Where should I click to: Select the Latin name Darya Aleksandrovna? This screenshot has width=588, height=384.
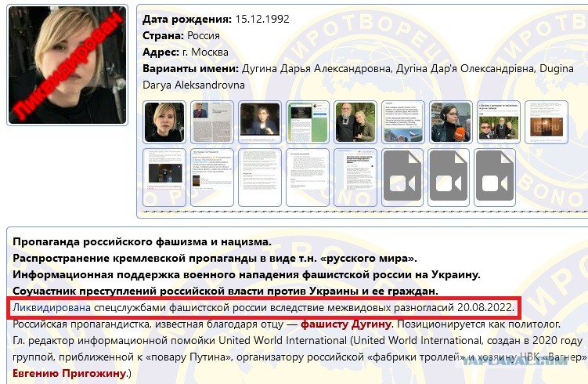(x=193, y=85)
